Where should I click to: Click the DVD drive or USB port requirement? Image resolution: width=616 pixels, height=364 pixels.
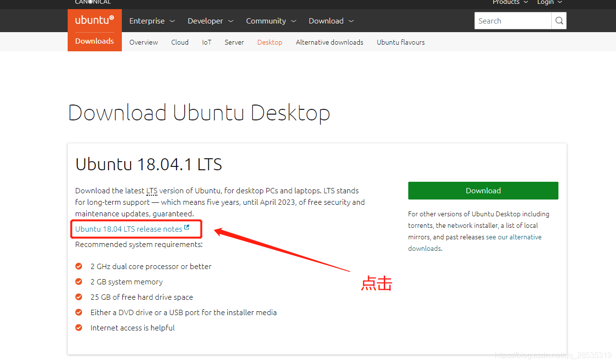tap(183, 312)
